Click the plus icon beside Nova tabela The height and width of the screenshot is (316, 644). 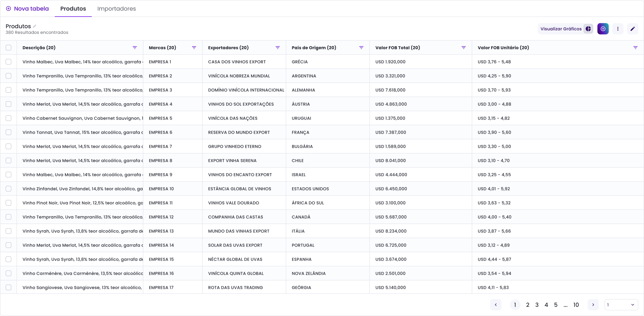point(8,8)
